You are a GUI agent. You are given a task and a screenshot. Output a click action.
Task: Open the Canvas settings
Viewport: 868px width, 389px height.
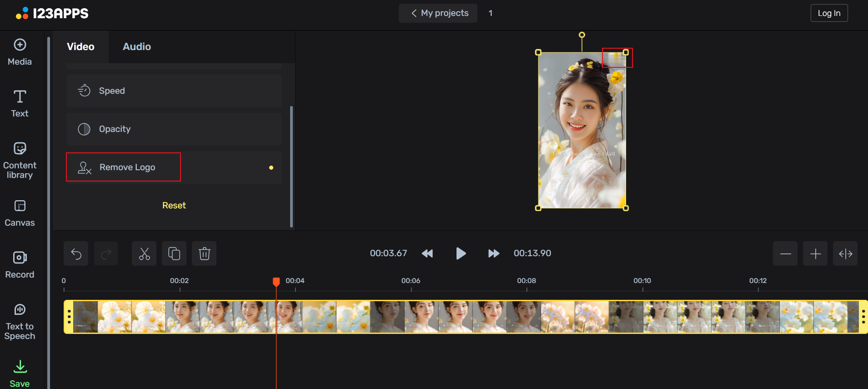coord(20,213)
